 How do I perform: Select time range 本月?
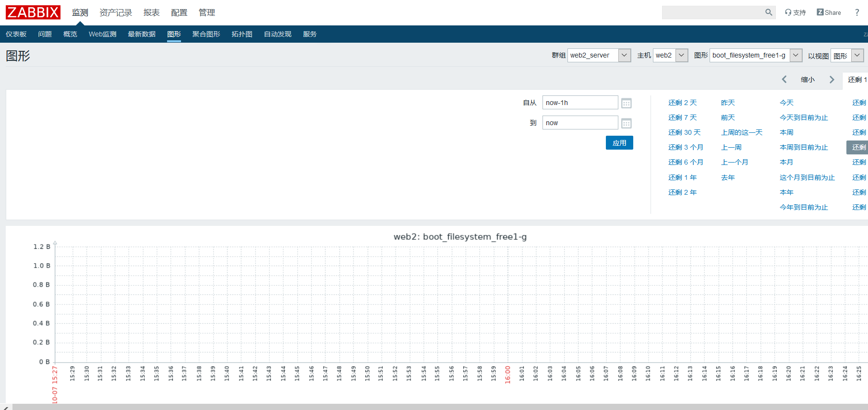pyautogui.click(x=786, y=162)
